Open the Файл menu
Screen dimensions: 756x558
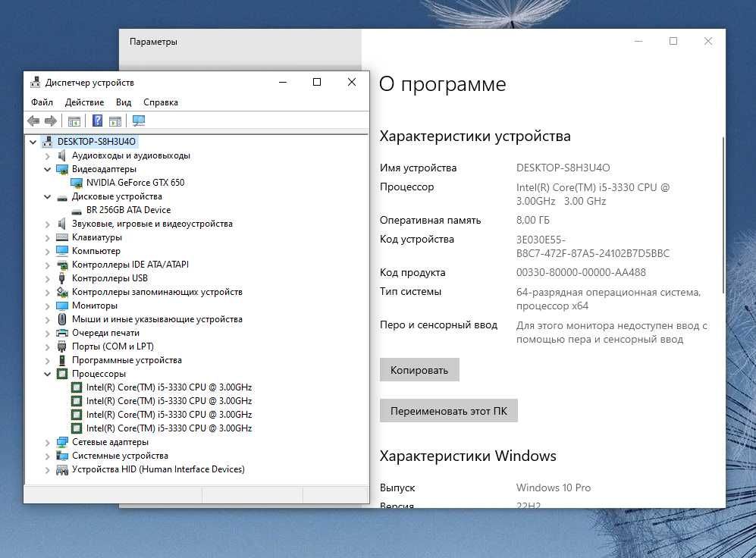click(x=42, y=102)
